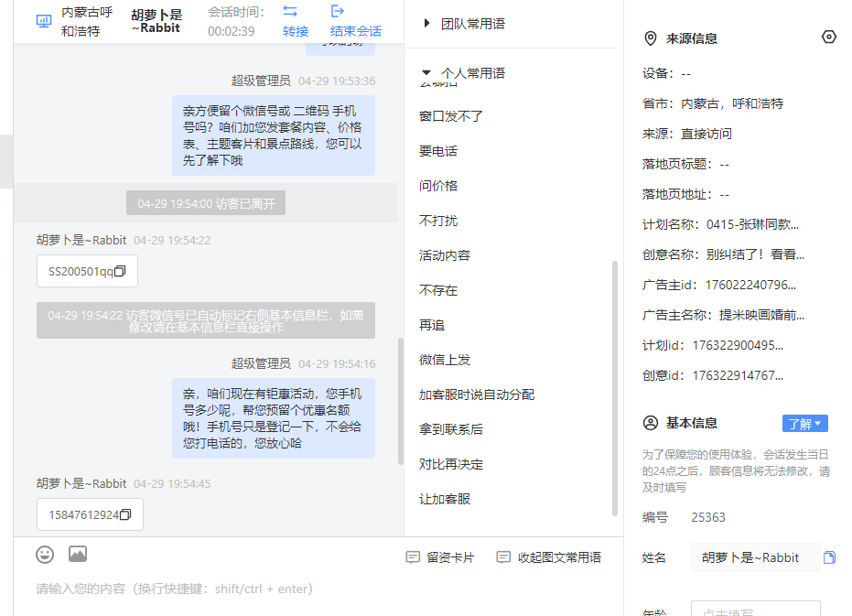Select quick phrase 不存在
Screen dimensions: 852x616
click(x=438, y=290)
